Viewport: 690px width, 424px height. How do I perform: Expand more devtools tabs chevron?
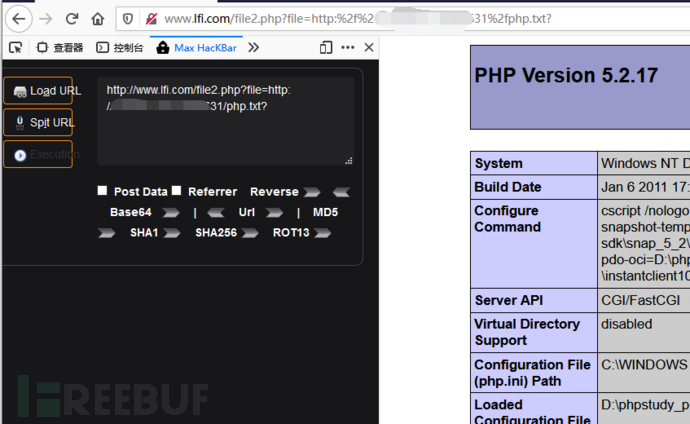[x=253, y=48]
